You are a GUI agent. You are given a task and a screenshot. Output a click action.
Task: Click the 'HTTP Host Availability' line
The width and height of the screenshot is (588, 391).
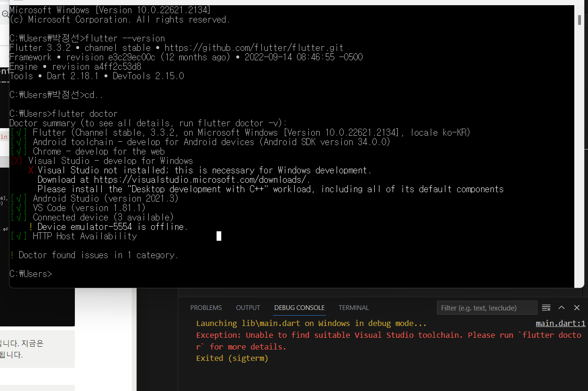[73, 236]
